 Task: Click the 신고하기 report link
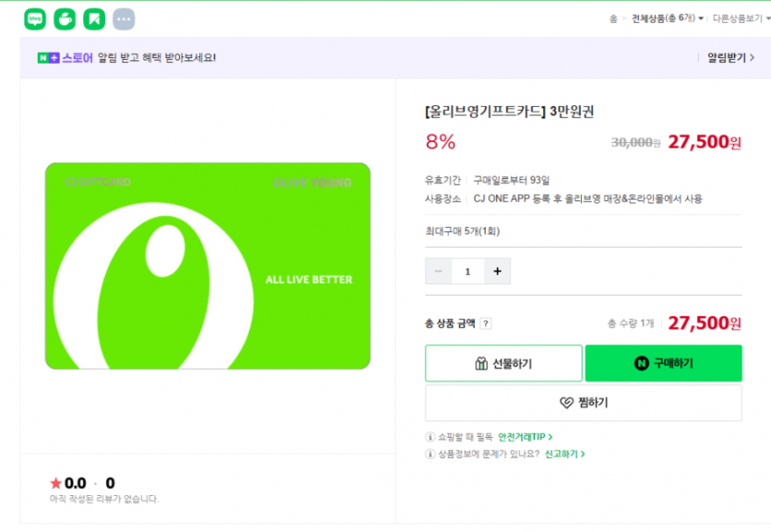[564, 454]
